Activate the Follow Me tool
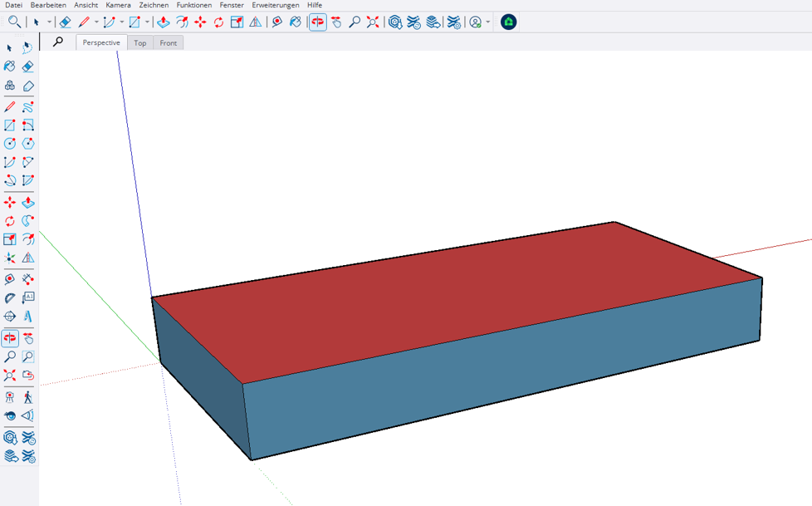 [x=28, y=221]
